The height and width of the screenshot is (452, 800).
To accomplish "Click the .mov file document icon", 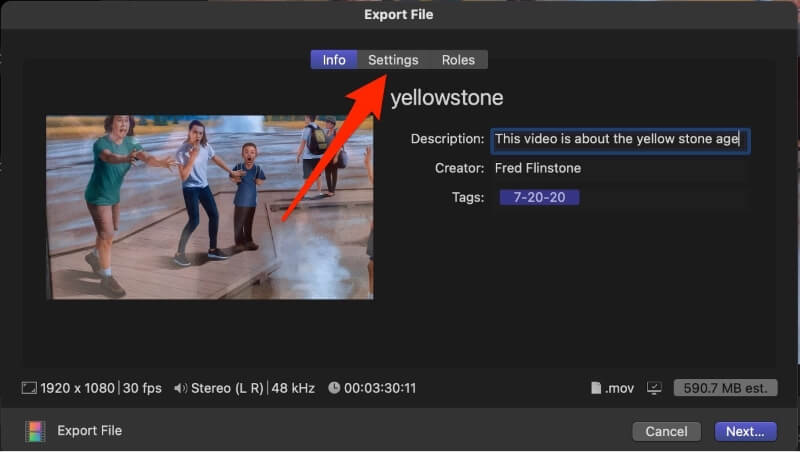I will point(595,388).
